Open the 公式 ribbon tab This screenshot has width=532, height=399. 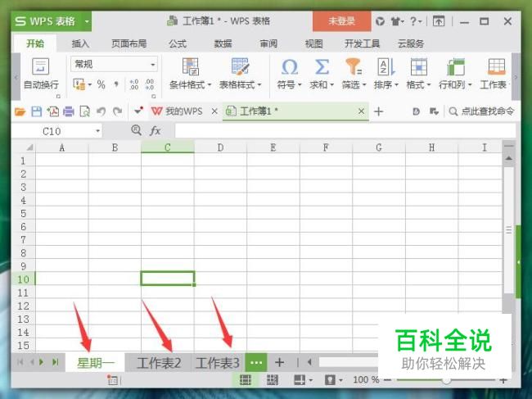178,43
